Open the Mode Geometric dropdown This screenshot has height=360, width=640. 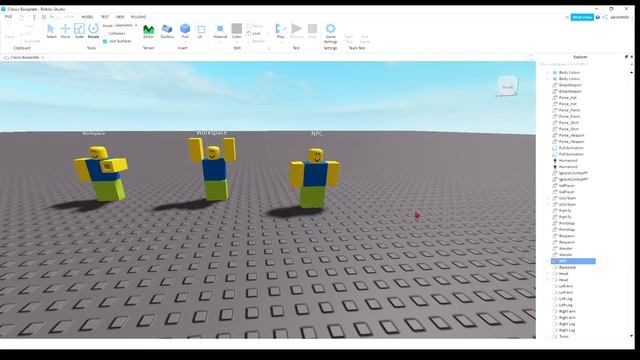click(126, 25)
